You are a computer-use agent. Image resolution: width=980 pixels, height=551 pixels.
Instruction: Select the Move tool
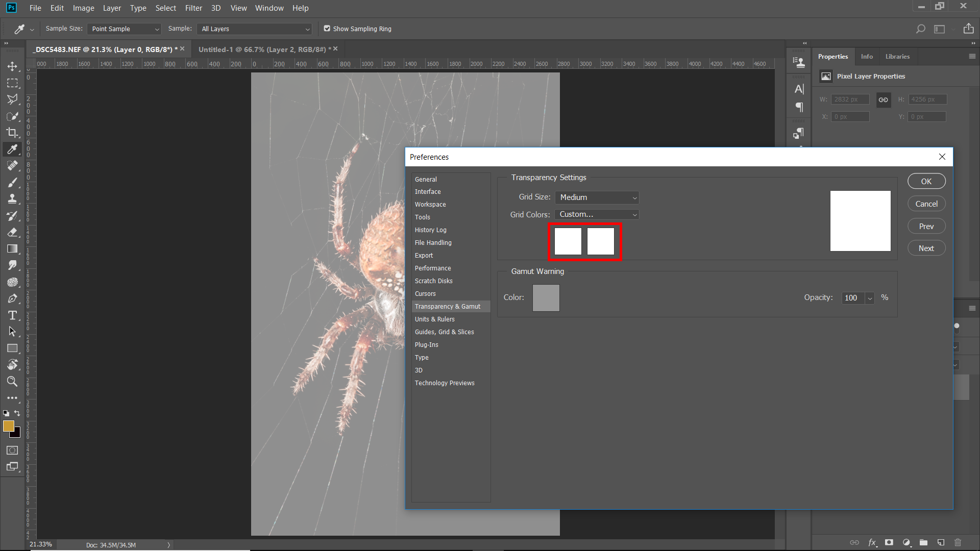tap(13, 66)
